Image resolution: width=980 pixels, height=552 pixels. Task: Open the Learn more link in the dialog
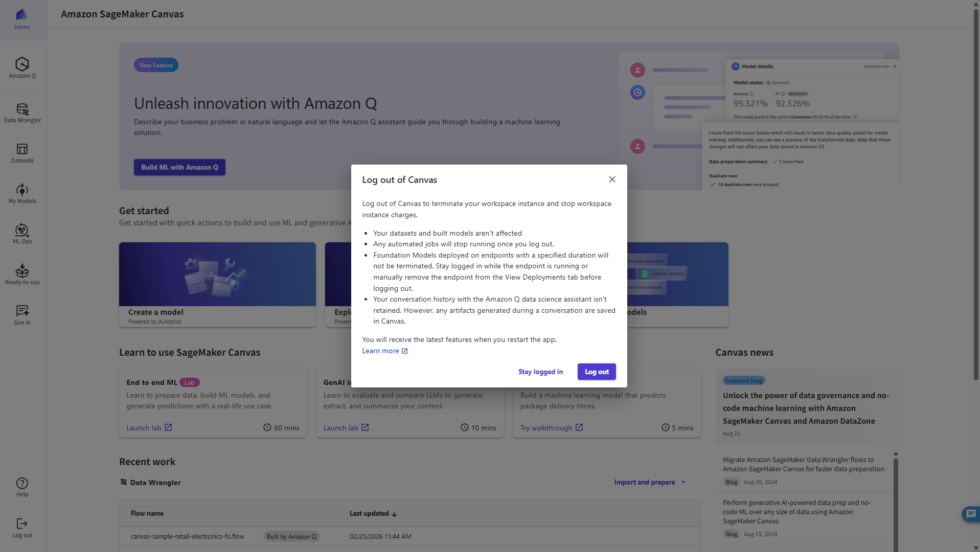point(384,351)
